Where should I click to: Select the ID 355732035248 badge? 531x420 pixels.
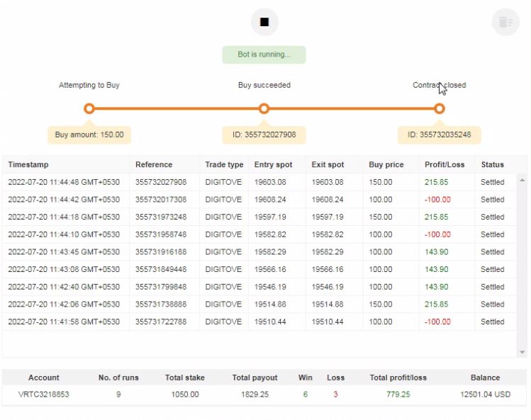(439, 135)
